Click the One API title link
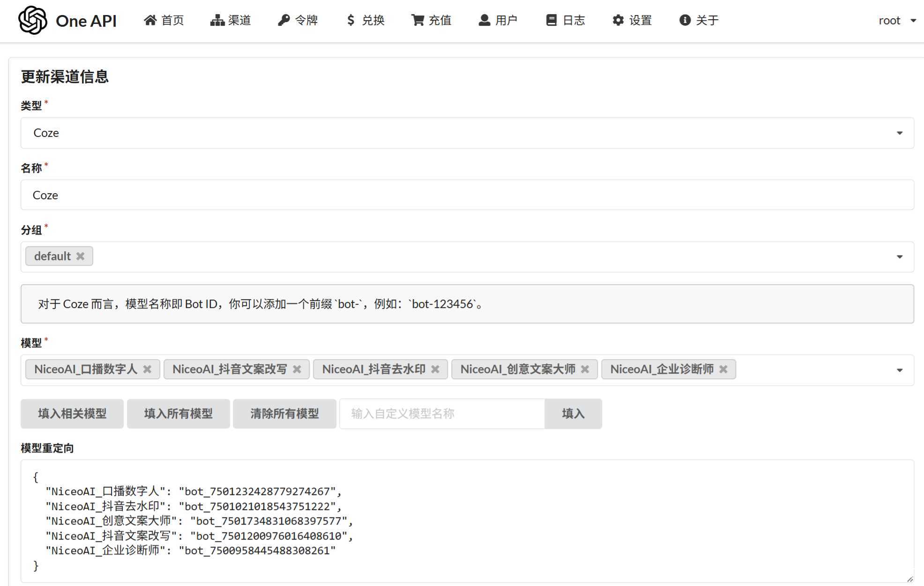 point(86,21)
